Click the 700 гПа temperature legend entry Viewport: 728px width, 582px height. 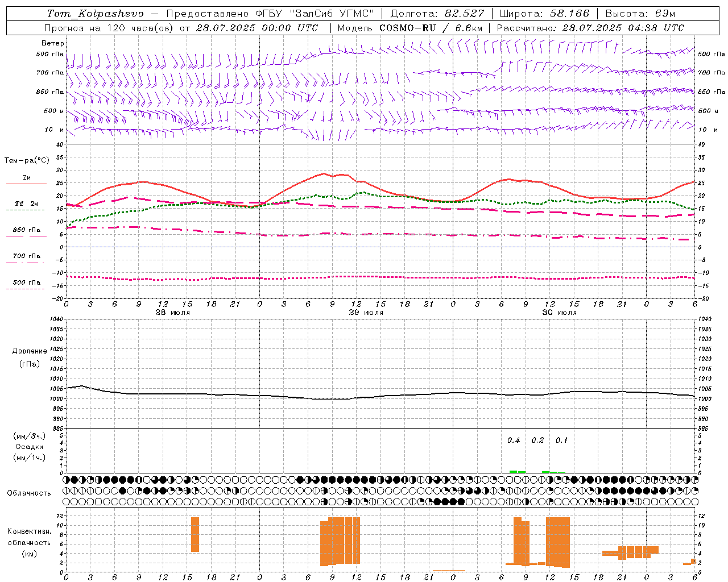[26, 258]
